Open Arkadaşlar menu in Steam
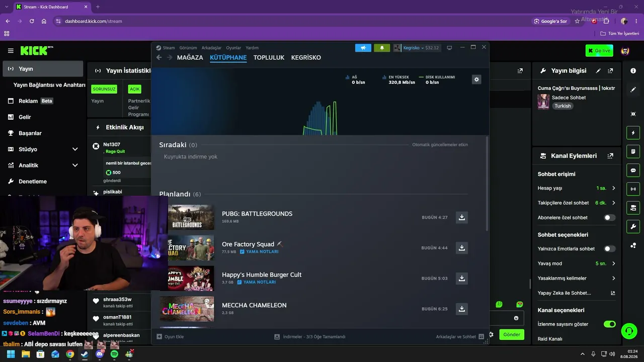Viewport: 644px width, 362px height. point(211,48)
